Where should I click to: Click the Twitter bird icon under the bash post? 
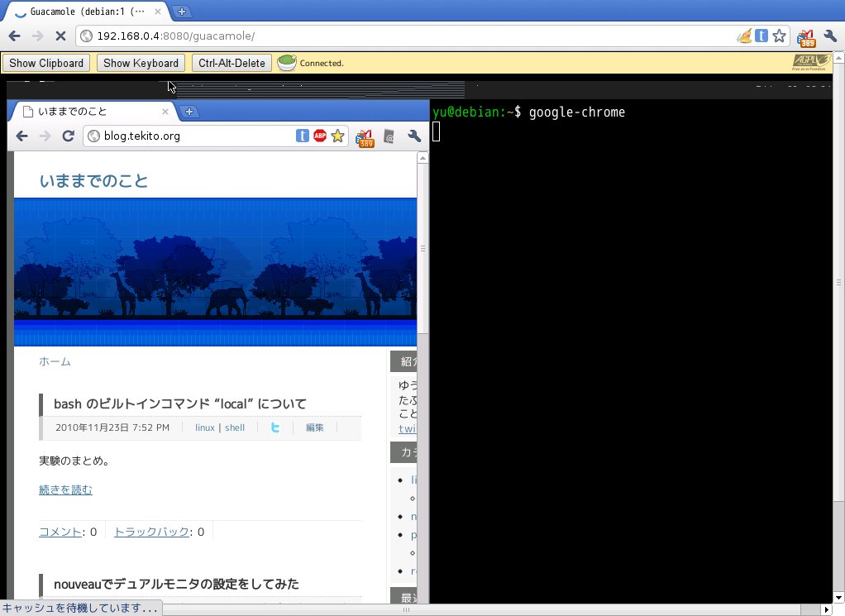pos(275,427)
